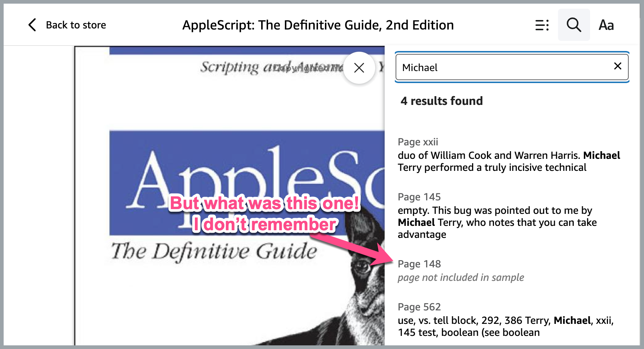
Task: Close the search panel with round X
Action: click(x=359, y=68)
